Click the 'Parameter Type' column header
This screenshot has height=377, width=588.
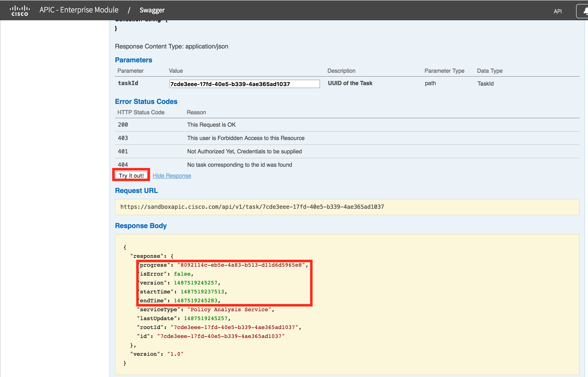pyautogui.click(x=444, y=71)
